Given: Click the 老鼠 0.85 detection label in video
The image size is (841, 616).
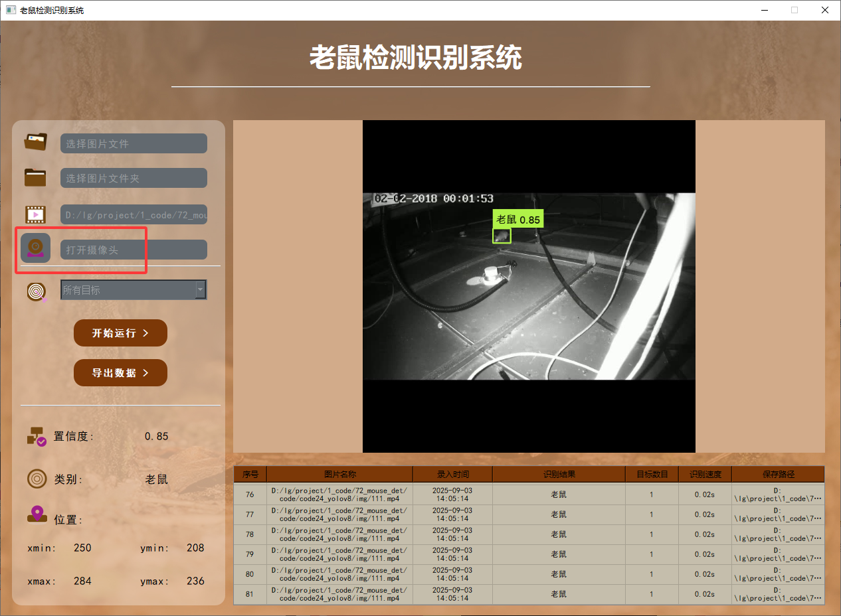Looking at the screenshot, I should [x=518, y=220].
